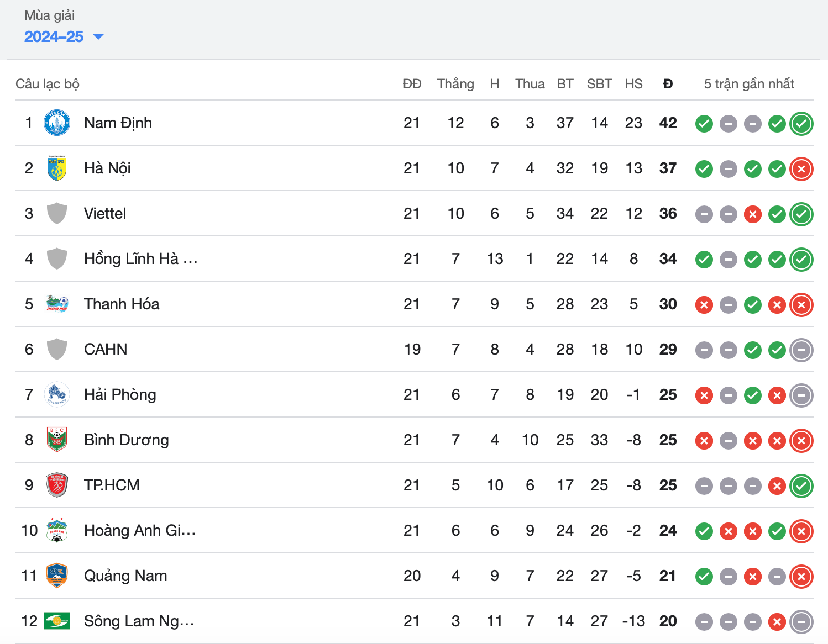The width and height of the screenshot is (828, 644).
Task: Select CAHN's latest draw indicator
Action: tap(801, 350)
